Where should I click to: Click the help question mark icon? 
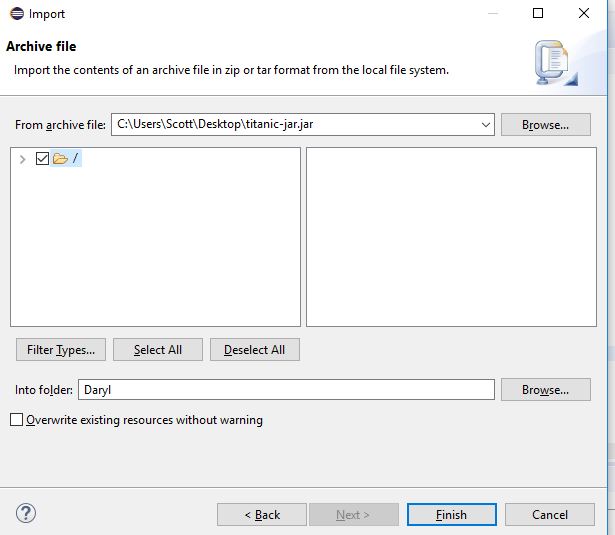(x=26, y=513)
